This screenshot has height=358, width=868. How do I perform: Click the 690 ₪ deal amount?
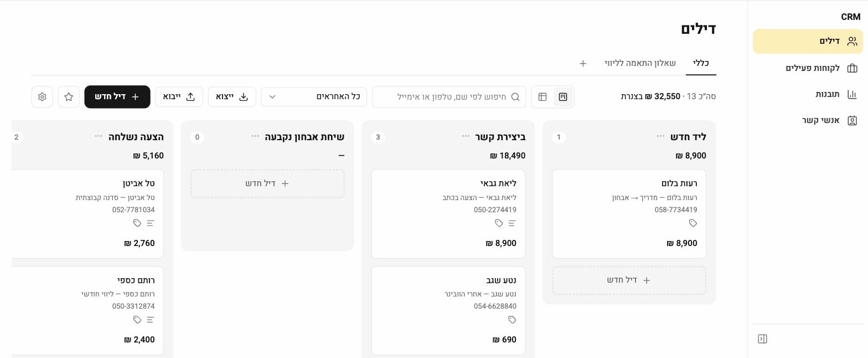pyautogui.click(x=504, y=340)
